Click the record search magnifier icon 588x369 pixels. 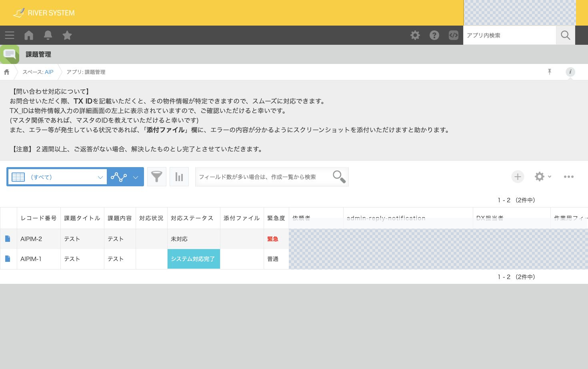click(x=339, y=177)
